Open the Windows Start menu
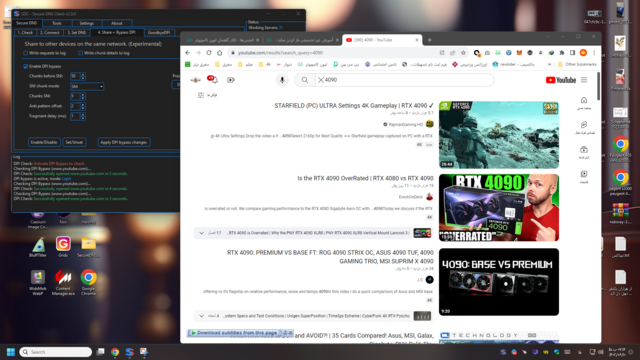Viewport: 640px width, 360px height. point(11,352)
